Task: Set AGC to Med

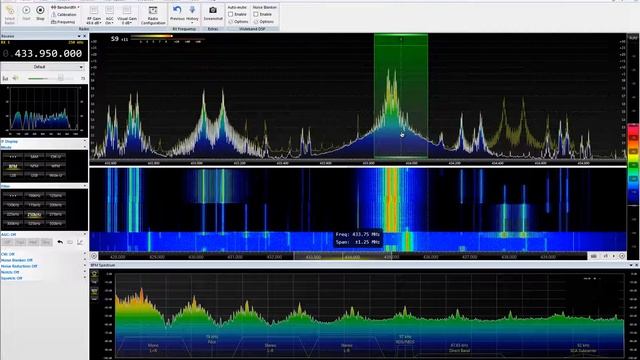Action: pyautogui.click(x=33, y=242)
